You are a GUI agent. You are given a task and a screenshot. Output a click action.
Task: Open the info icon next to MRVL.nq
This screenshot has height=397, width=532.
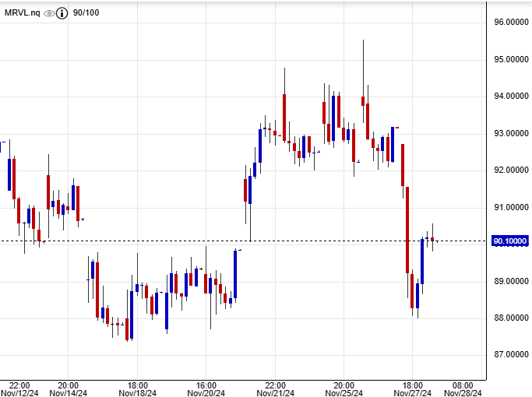pyautogui.click(x=62, y=13)
